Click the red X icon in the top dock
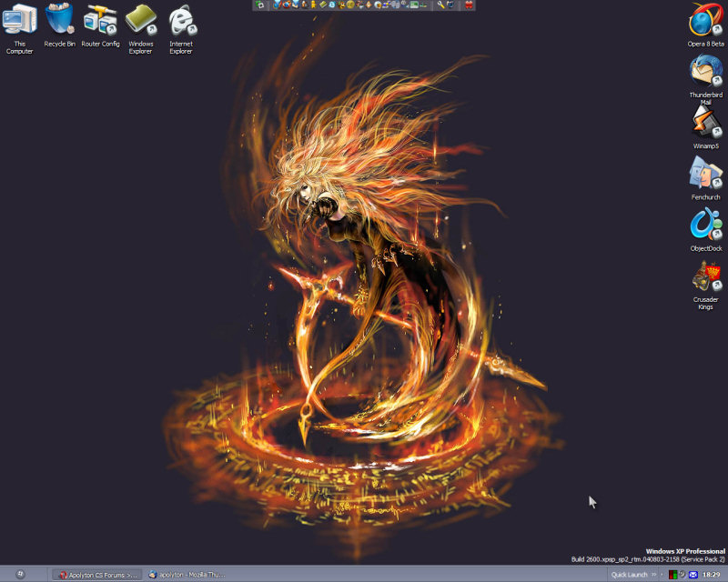Screen dimensions: 728x582 click(x=469, y=5)
